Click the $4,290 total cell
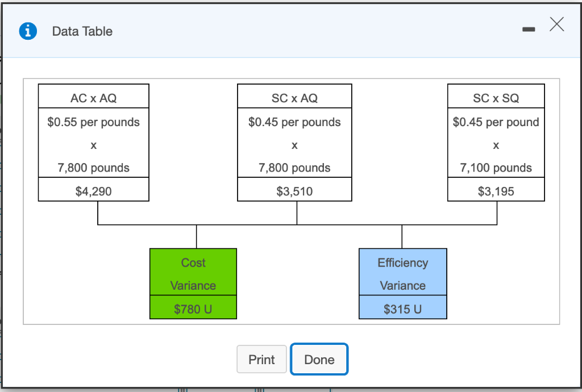The width and height of the screenshot is (582, 392). [93, 190]
